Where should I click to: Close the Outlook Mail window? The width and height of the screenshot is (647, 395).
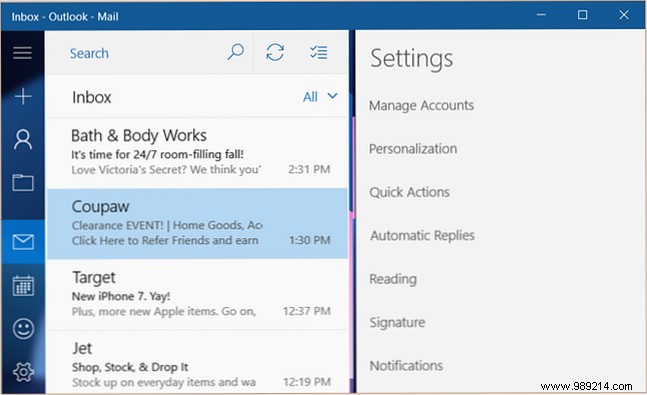pos(624,15)
